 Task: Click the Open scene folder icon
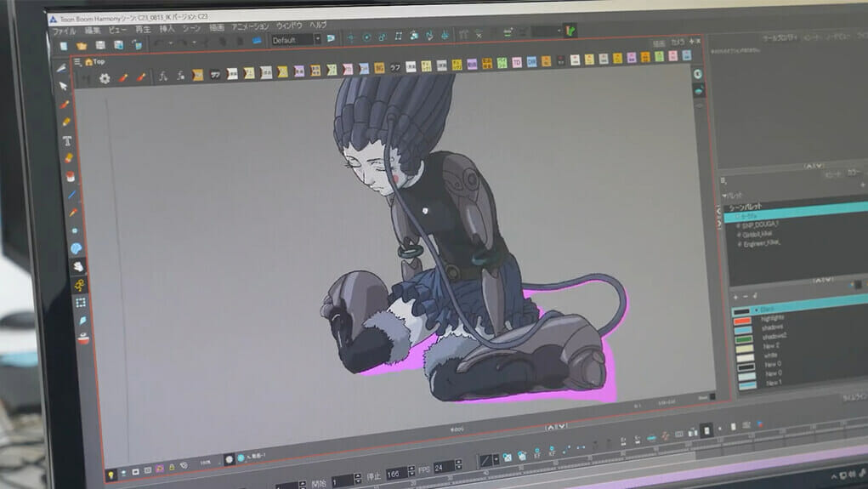click(x=82, y=46)
